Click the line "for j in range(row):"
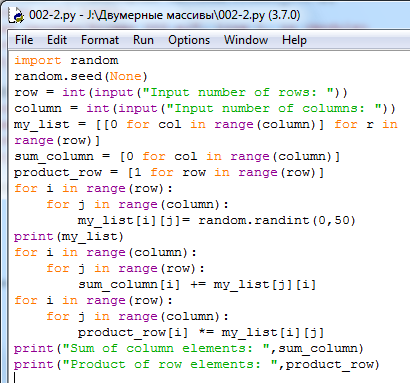Screen dimensions: 410x383 pos(125,268)
